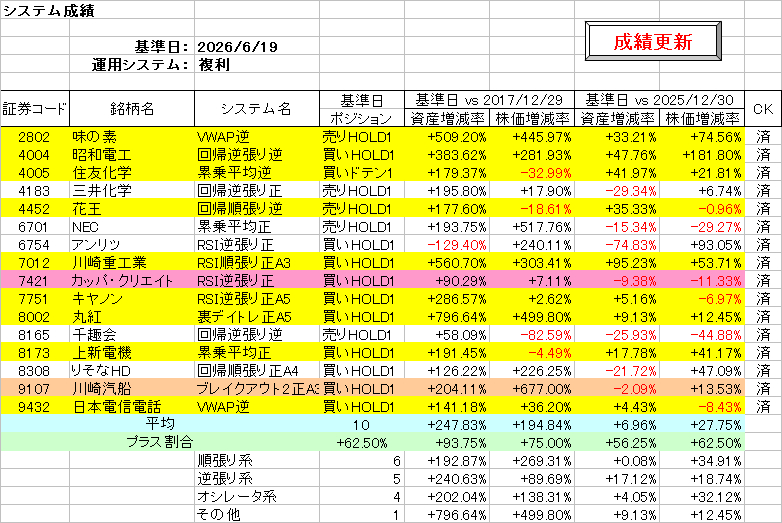Click the 成績更新 button
This screenshot has height=523, width=782.
point(653,41)
